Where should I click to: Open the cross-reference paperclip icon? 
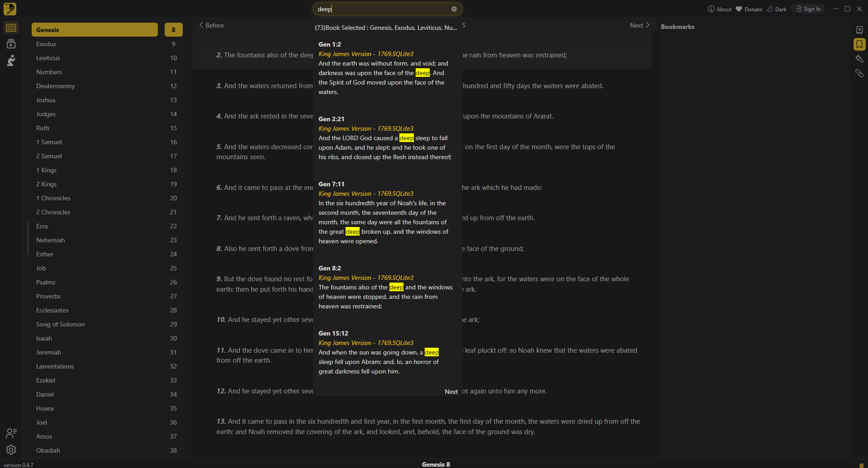point(859,73)
